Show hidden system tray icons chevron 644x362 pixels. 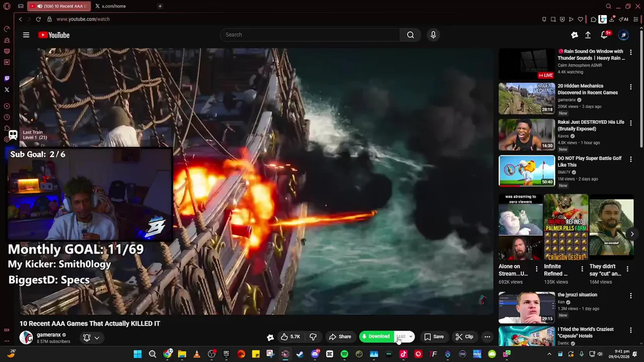pyautogui.click(x=549, y=354)
